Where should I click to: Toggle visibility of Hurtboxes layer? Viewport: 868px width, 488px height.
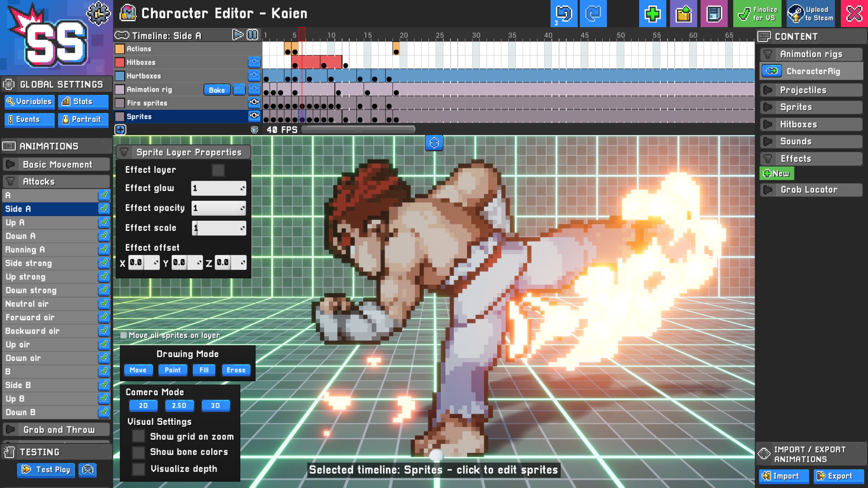[255, 76]
